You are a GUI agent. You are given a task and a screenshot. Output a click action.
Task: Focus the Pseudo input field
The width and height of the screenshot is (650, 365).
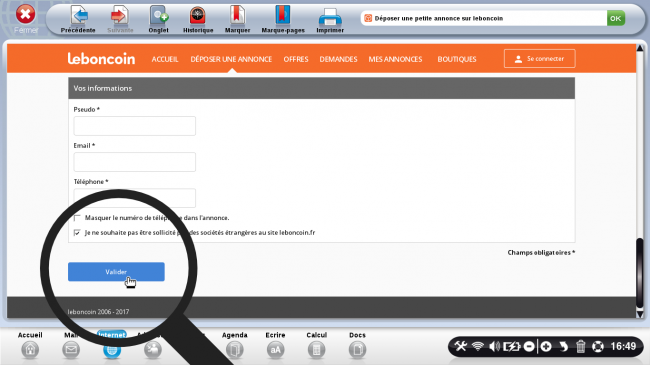point(134,126)
